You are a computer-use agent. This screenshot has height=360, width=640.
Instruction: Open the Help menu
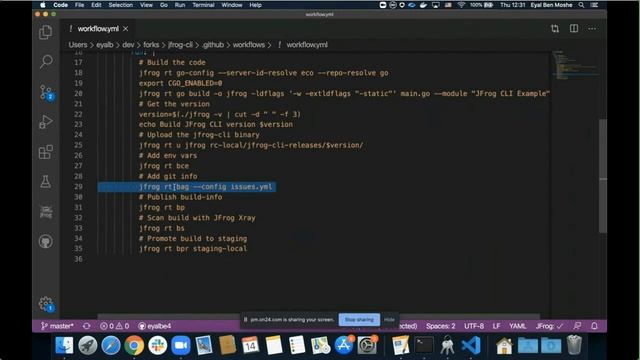[256, 5]
